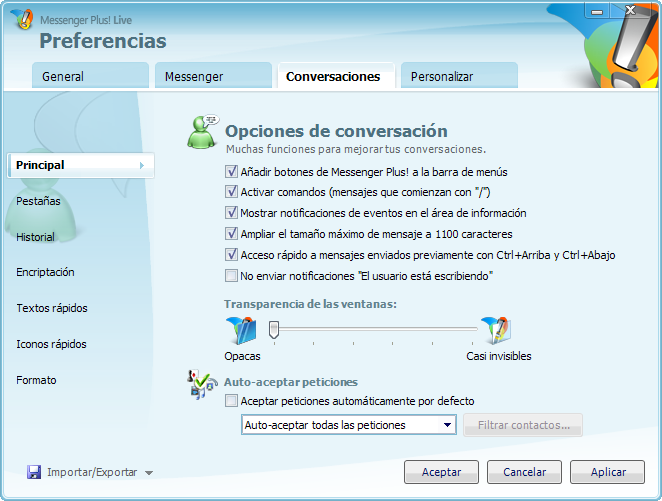Click the Auto-aceptar peticiones icon
Screen dimensions: 662x501
tap(202, 386)
